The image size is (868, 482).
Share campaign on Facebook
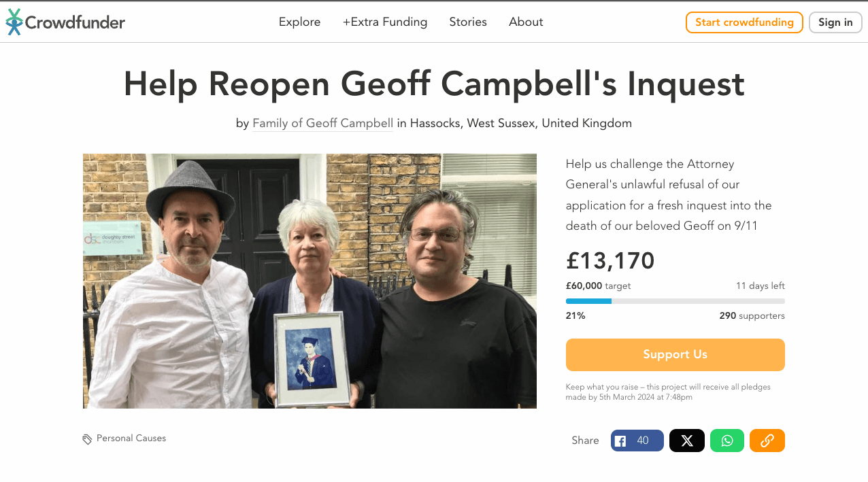pyautogui.click(x=637, y=441)
